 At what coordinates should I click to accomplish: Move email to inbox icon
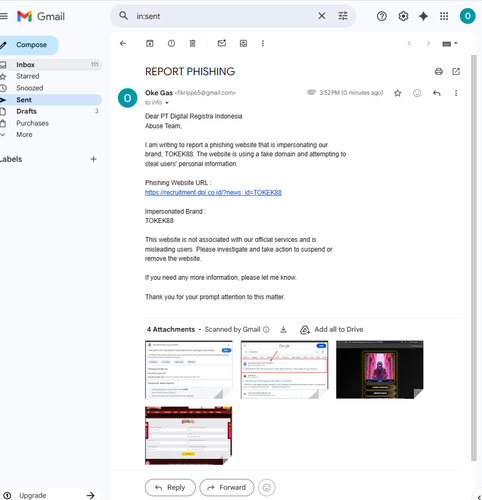click(x=243, y=43)
